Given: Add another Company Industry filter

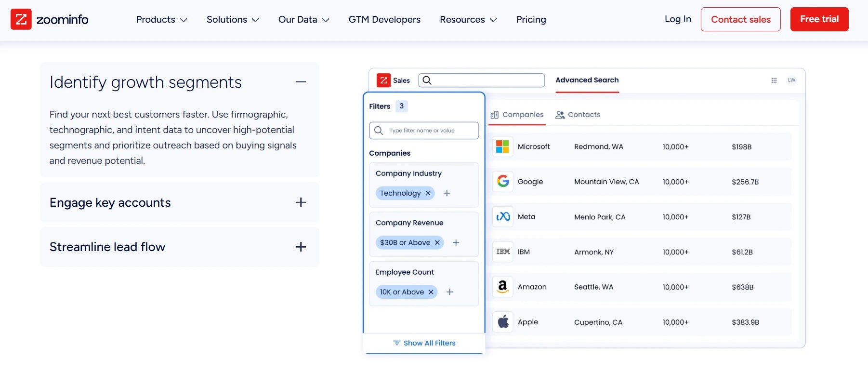Looking at the screenshot, I should (447, 193).
